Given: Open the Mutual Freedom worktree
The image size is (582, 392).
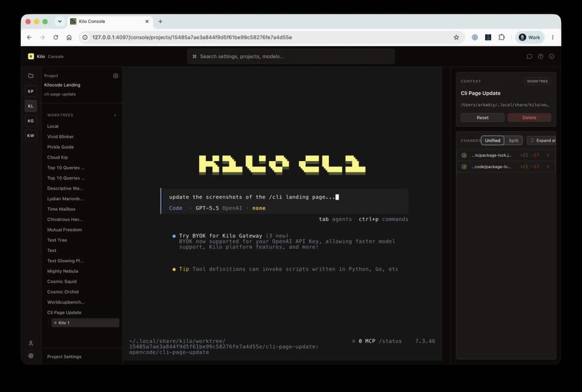Looking at the screenshot, I should pyautogui.click(x=65, y=229).
